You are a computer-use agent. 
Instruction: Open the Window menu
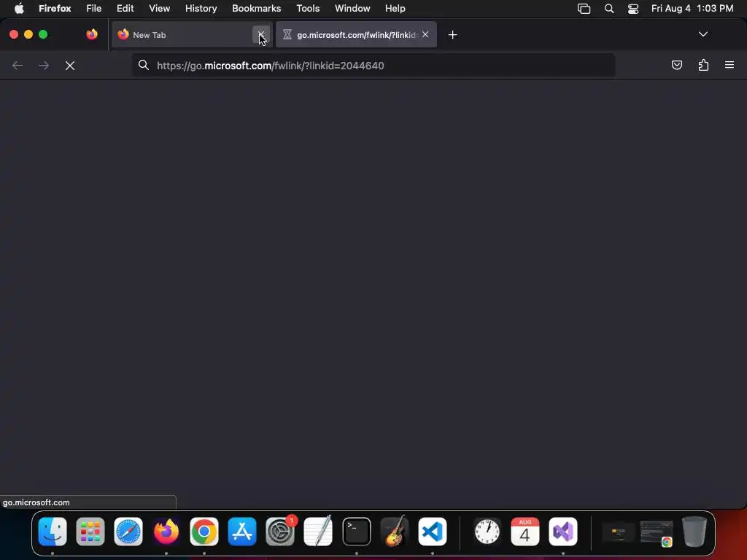coord(352,9)
